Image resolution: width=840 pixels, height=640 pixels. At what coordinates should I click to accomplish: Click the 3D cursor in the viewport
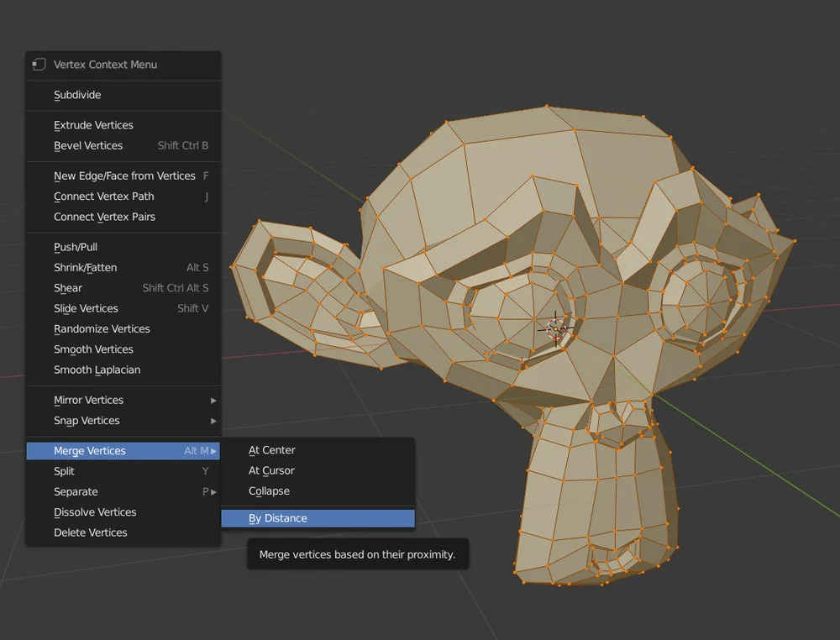(556, 328)
